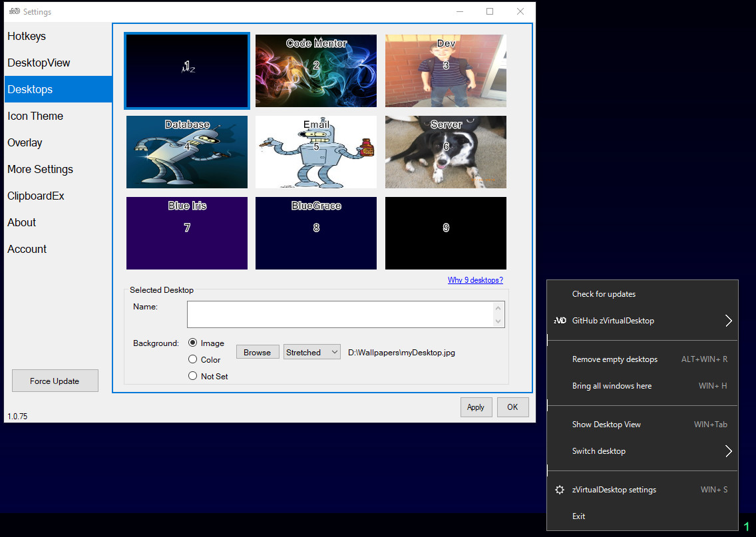The height and width of the screenshot is (537, 756).
Task: Select the Not Set background option
Action: click(193, 376)
